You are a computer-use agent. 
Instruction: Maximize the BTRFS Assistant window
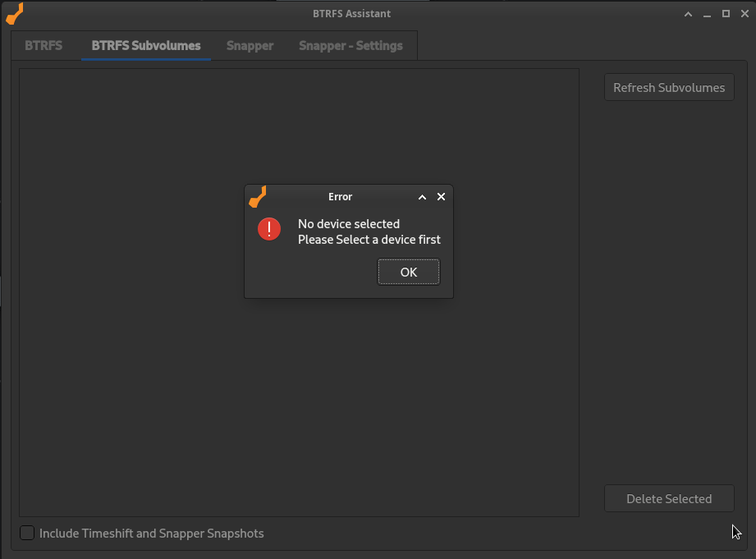pyautogui.click(x=726, y=14)
